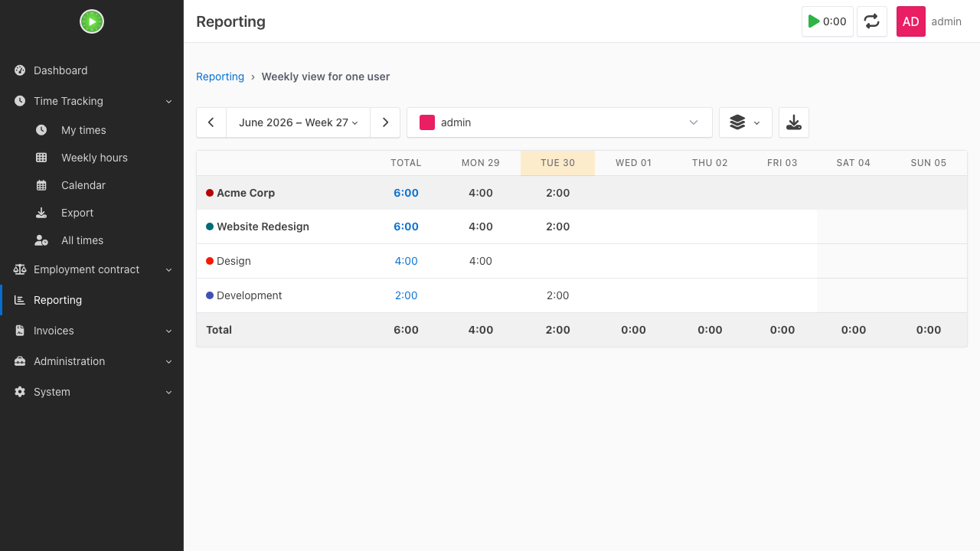Collapse the Time Tracking menu
Screen dimensions: 980x551
[92, 101]
